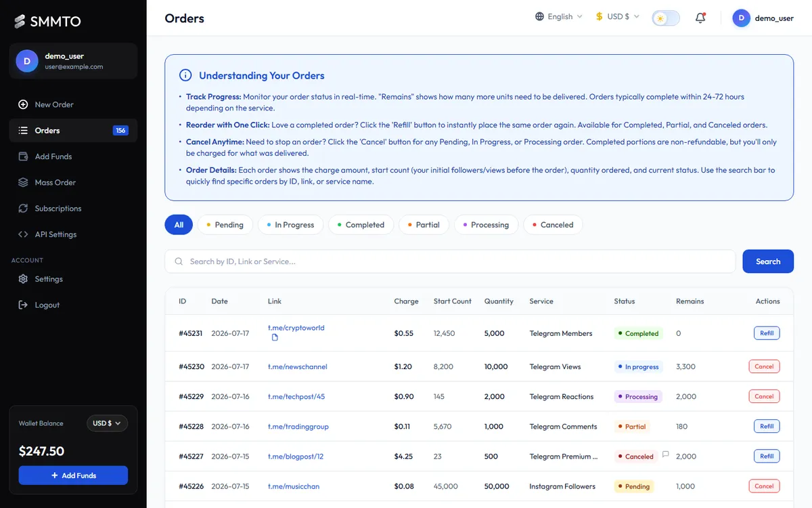Open the Wallet Balance USD $ dropdown
Screen dimensions: 812x508
pyautogui.click(x=107, y=423)
